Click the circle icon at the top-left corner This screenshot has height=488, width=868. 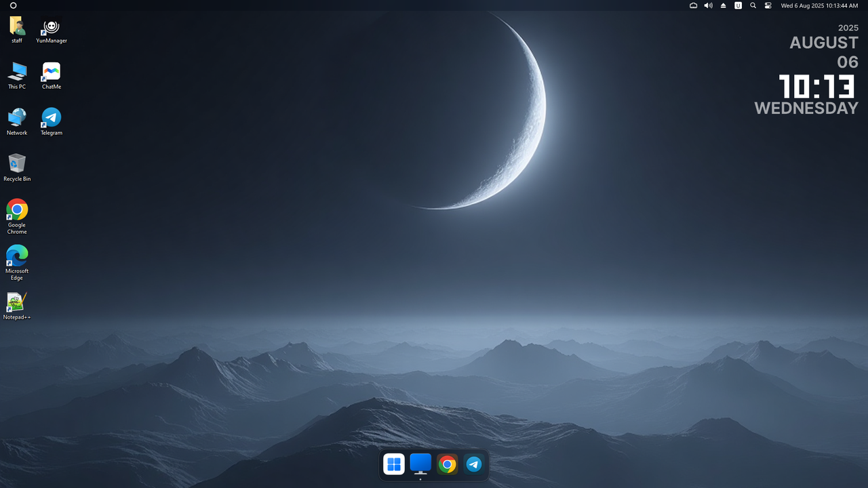coord(13,5)
